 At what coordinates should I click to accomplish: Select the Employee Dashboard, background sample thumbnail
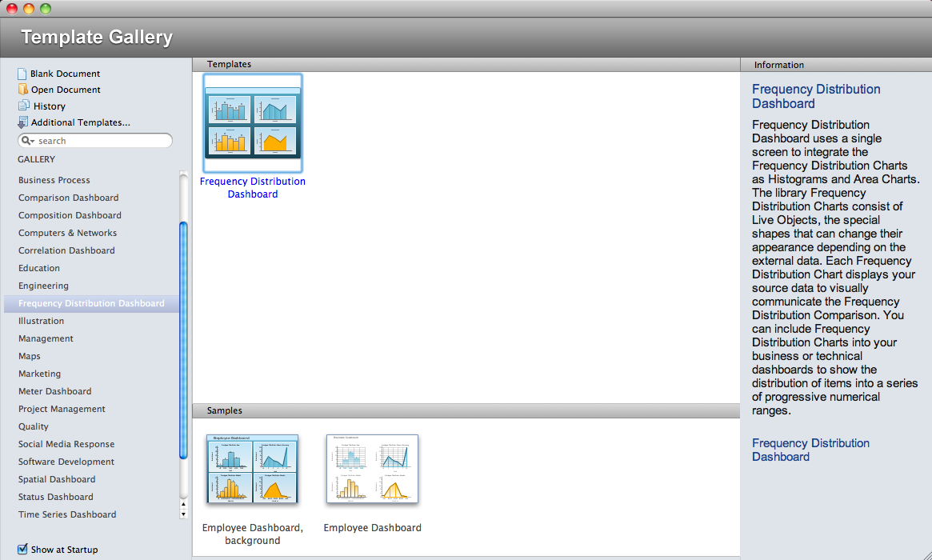(253, 470)
